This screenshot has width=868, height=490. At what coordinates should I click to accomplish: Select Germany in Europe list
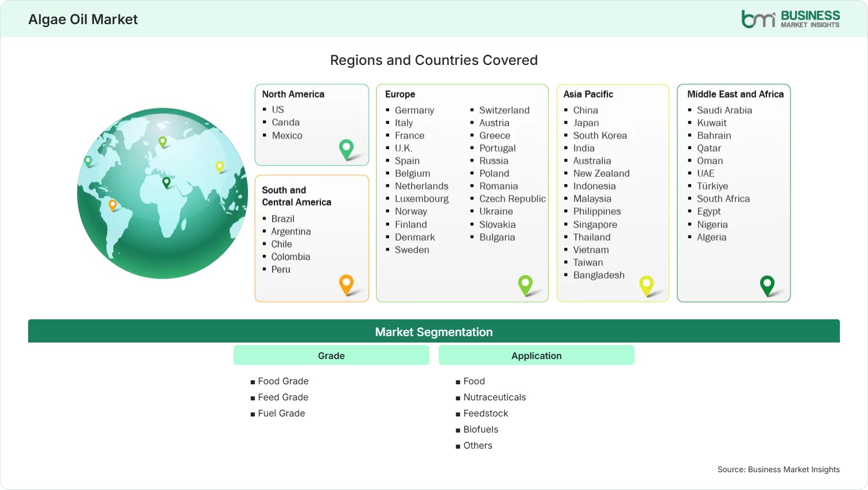414,110
